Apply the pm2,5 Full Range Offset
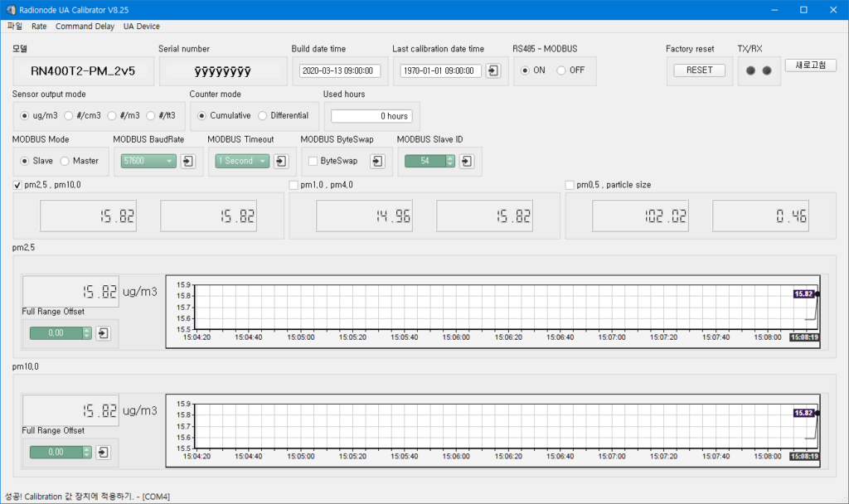Screen dimensions: 849x504 click(x=103, y=332)
